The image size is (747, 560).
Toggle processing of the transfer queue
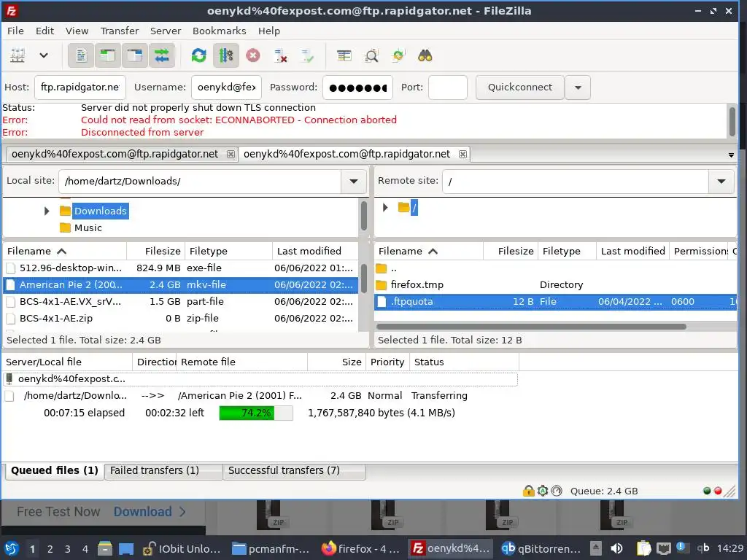pos(226,55)
